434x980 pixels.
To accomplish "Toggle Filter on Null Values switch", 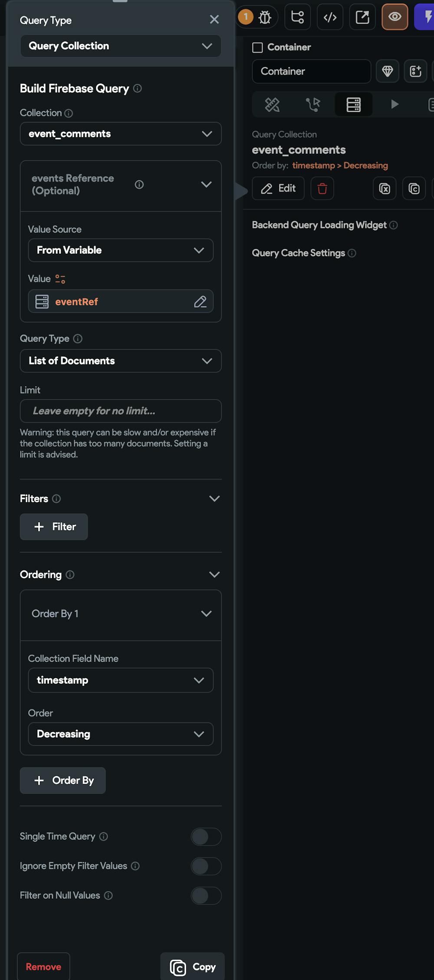I will pos(206,896).
